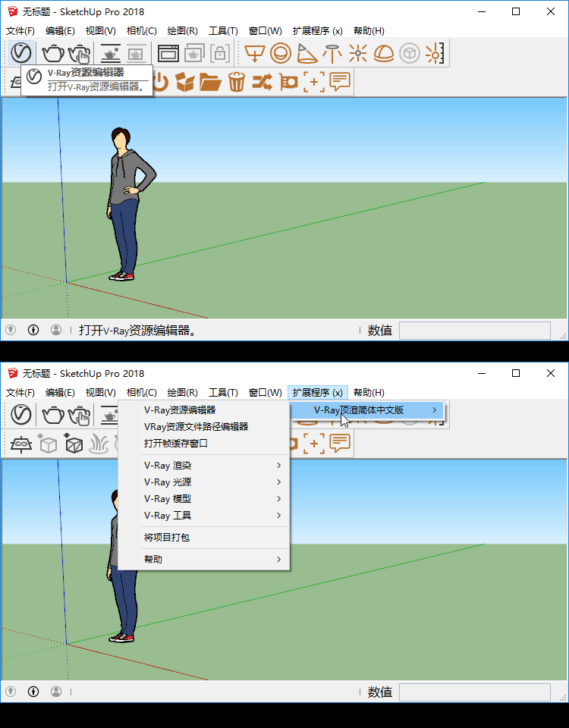
Task: Create a V-Ray IES light
Action: (332, 53)
